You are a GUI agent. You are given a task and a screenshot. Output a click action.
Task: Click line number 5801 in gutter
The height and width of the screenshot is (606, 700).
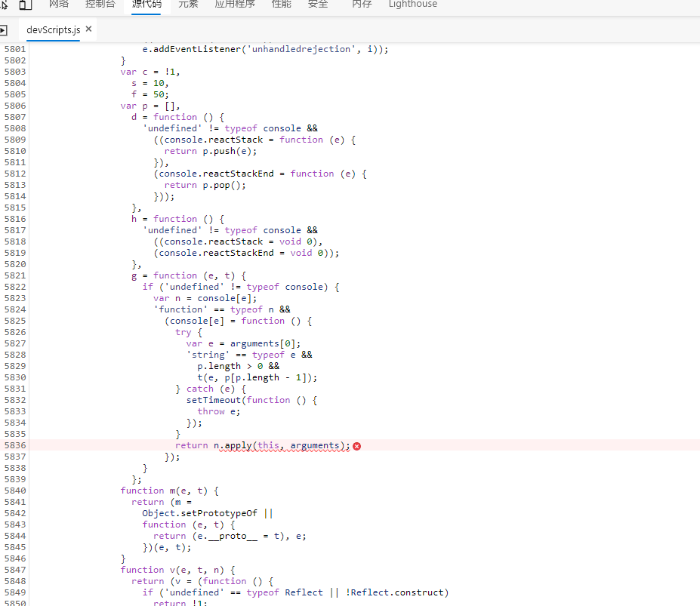coord(15,49)
